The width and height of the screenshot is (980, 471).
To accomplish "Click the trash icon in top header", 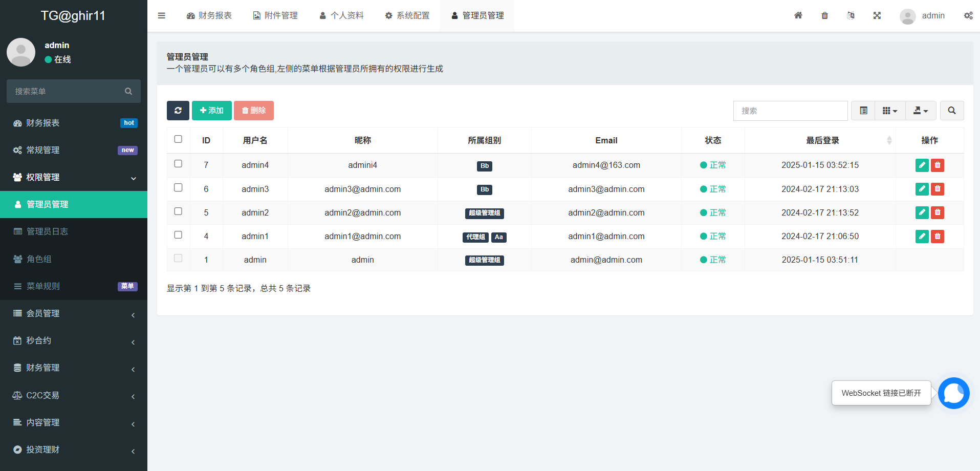I will (824, 15).
